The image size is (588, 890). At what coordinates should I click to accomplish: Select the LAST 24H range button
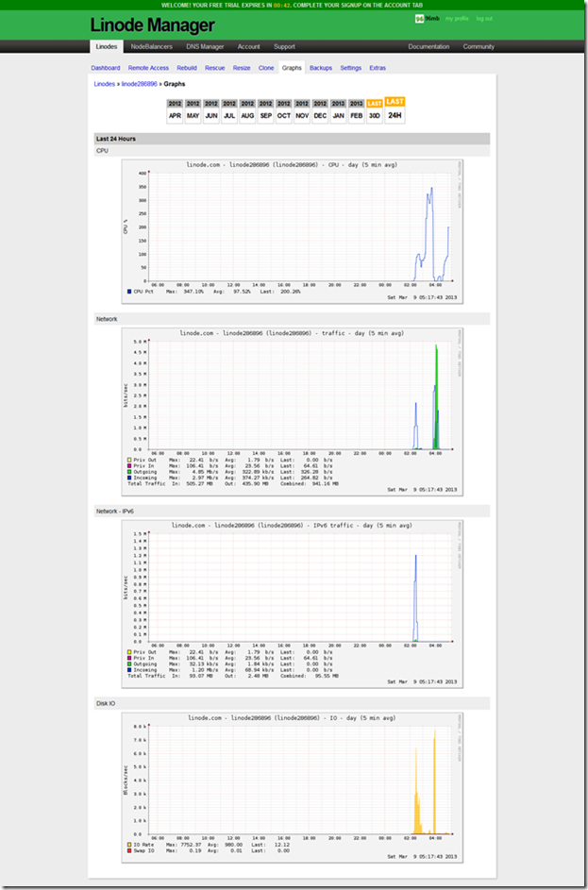[x=395, y=109]
